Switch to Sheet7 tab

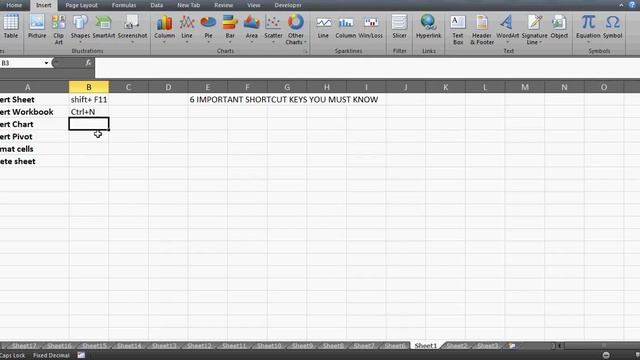(364, 346)
